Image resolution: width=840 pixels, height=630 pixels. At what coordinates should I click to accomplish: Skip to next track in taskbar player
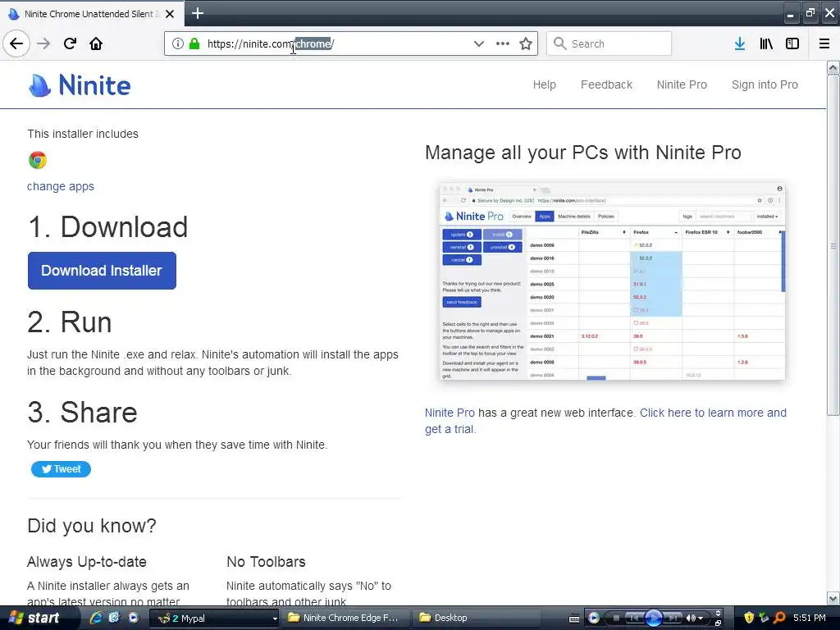pyautogui.click(x=673, y=619)
